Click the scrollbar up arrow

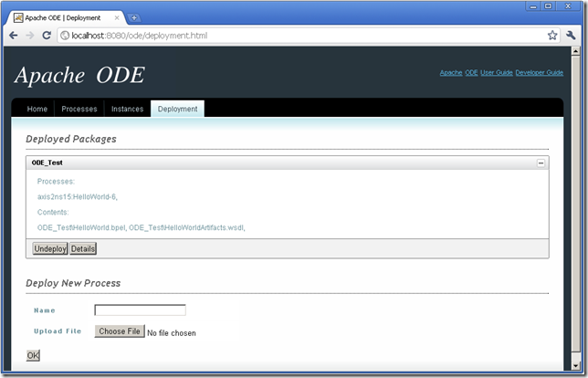575,51
